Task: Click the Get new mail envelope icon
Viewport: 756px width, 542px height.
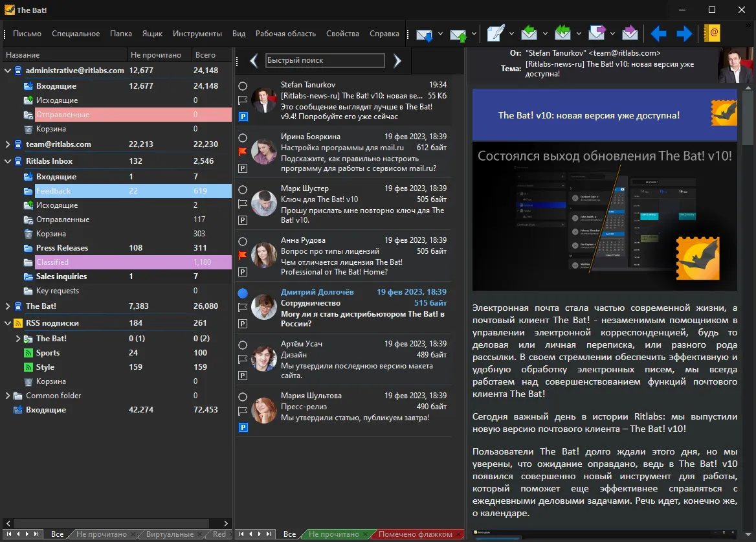Action: point(424,34)
